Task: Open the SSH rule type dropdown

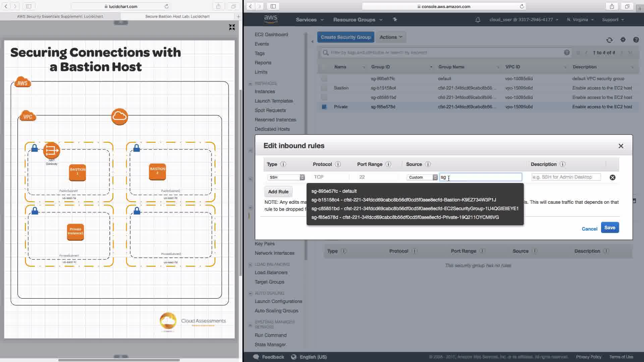Action: click(x=286, y=177)
